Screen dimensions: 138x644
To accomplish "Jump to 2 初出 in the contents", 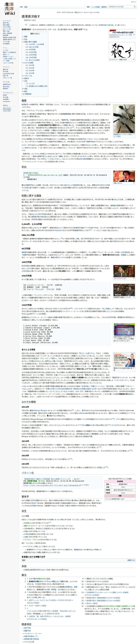I will click(25, 39).
